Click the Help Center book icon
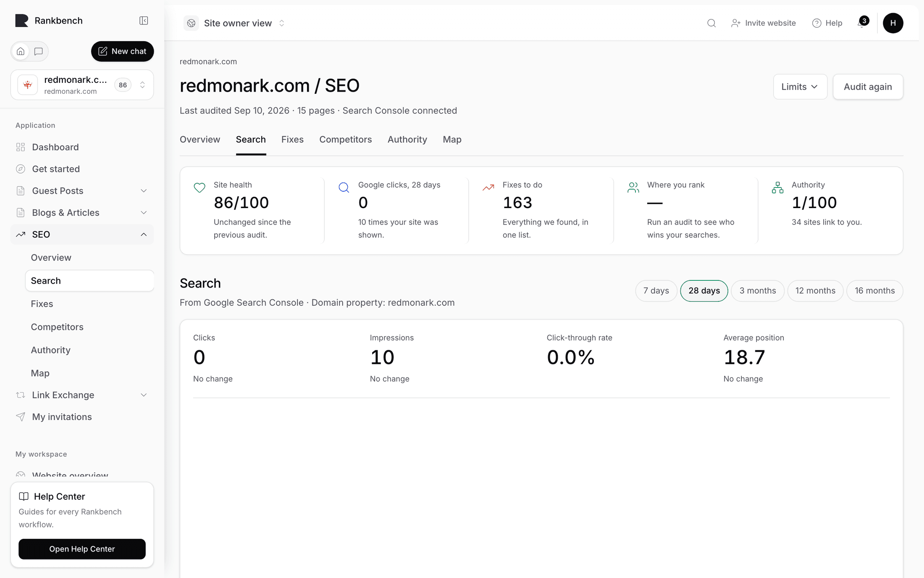The width and height of the screenshot is (924, 578). (24, 496)
